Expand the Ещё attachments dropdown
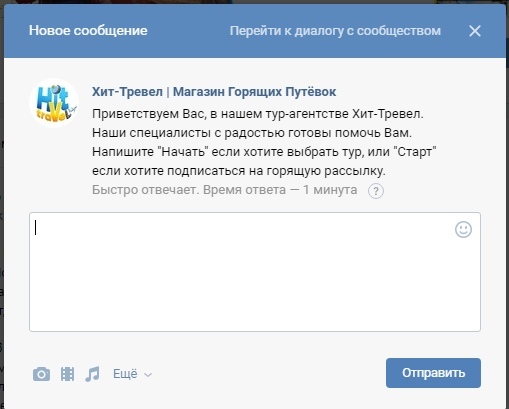The height and width of the screenshot is (409, 509). coord(132,374)
